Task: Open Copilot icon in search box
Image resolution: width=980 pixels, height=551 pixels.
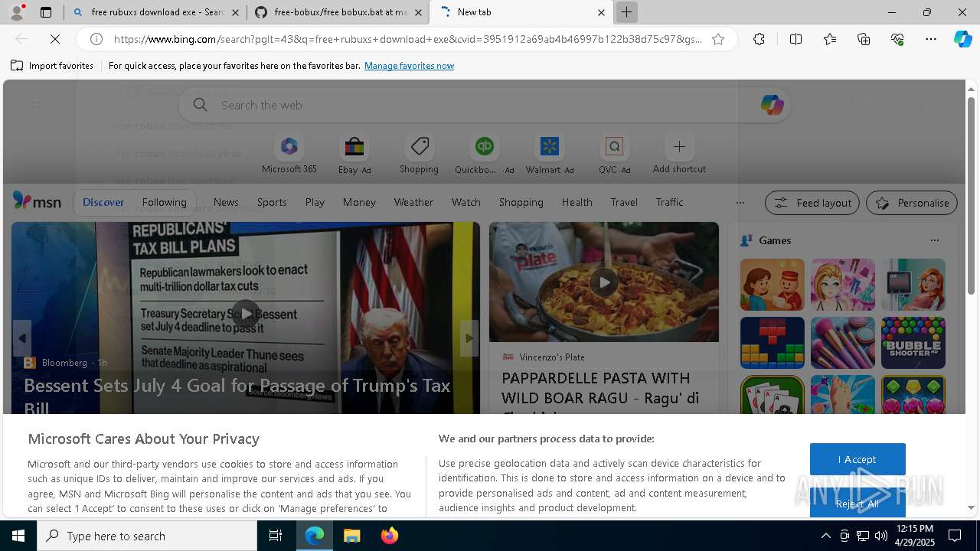Action: point(772,105)
